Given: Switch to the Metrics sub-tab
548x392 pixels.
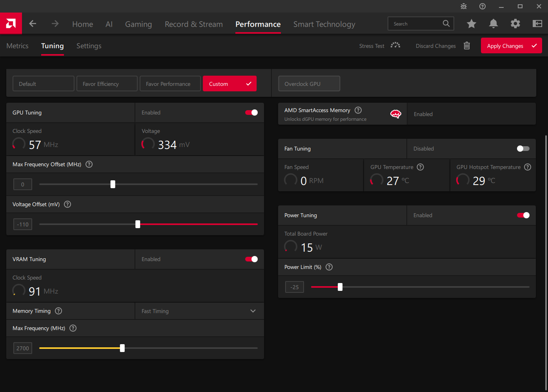Looking at the screenshot, I should 18,46.
